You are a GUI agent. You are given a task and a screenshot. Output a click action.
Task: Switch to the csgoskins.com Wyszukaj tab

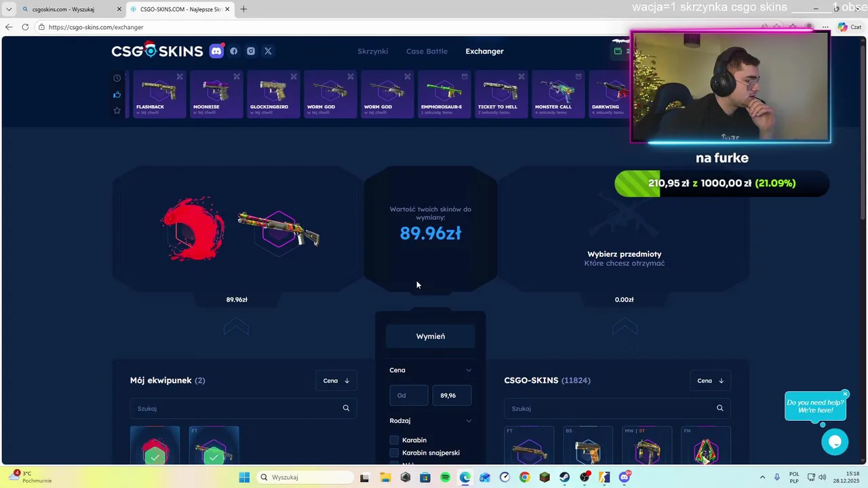pos(71,9)
